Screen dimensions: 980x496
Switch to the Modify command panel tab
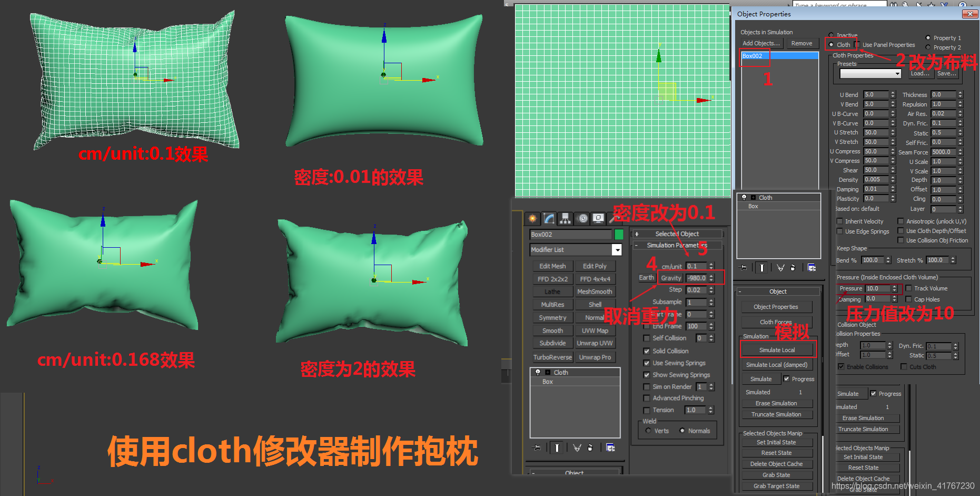point(549,218)
